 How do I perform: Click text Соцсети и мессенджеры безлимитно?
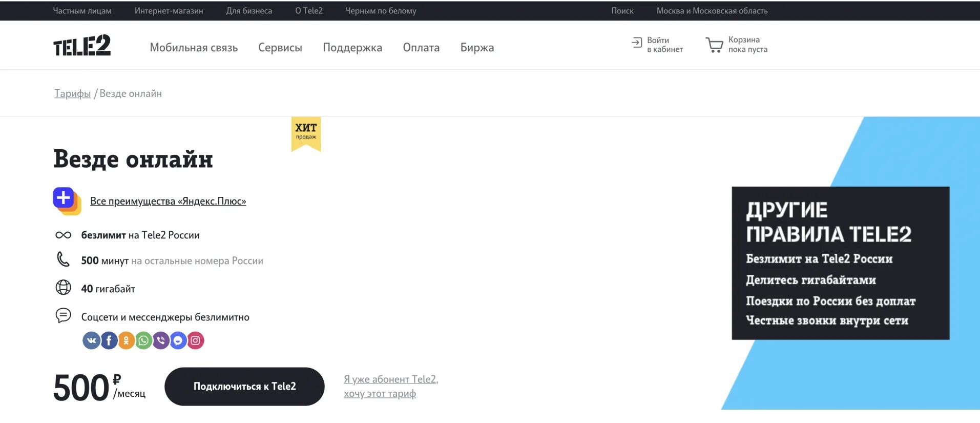[x=165, y=317]
